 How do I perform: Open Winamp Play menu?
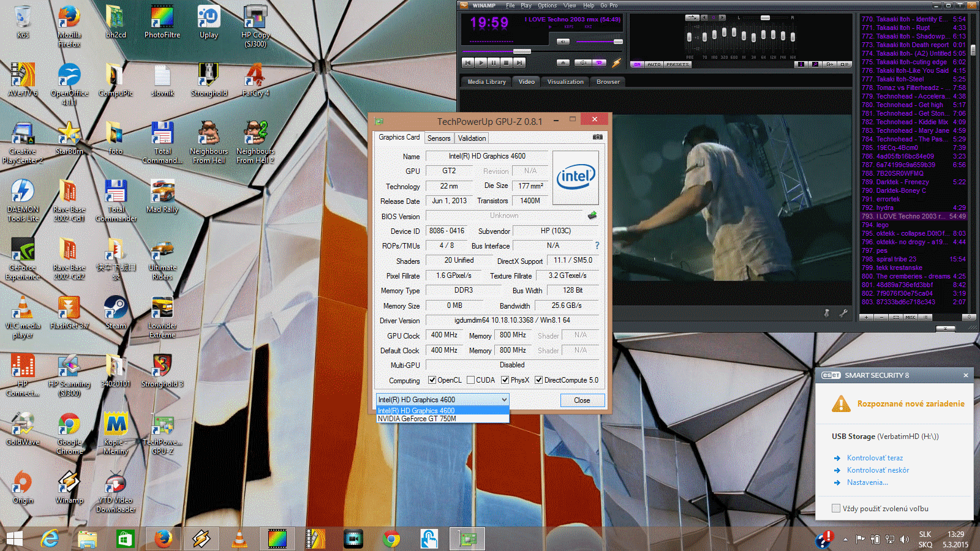[526, 6]
